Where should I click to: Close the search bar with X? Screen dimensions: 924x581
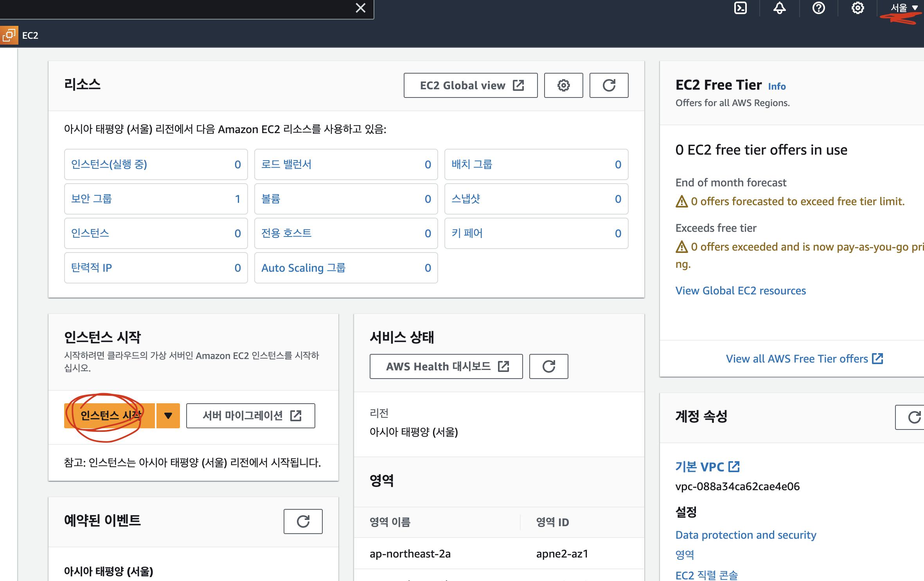pyautogui.click(x=361, y=8)
